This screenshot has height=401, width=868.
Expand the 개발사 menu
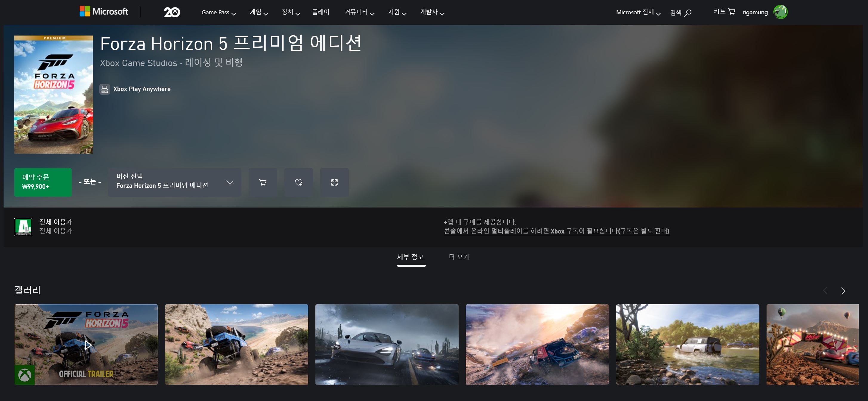(432, 13)
